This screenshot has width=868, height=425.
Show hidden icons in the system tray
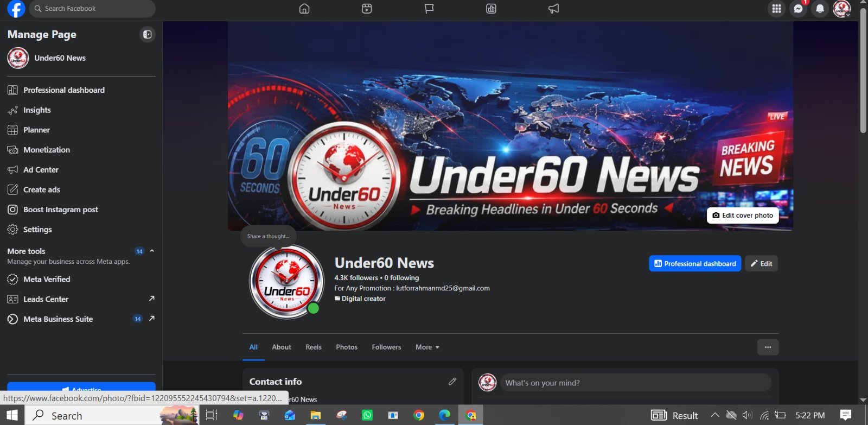click(x=715, y=415)
